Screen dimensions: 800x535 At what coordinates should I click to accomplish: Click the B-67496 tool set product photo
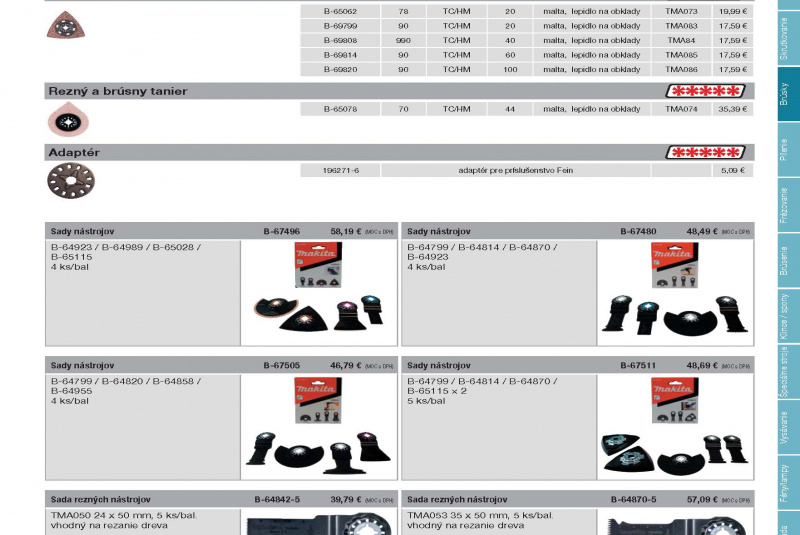(x=319, y=293)
